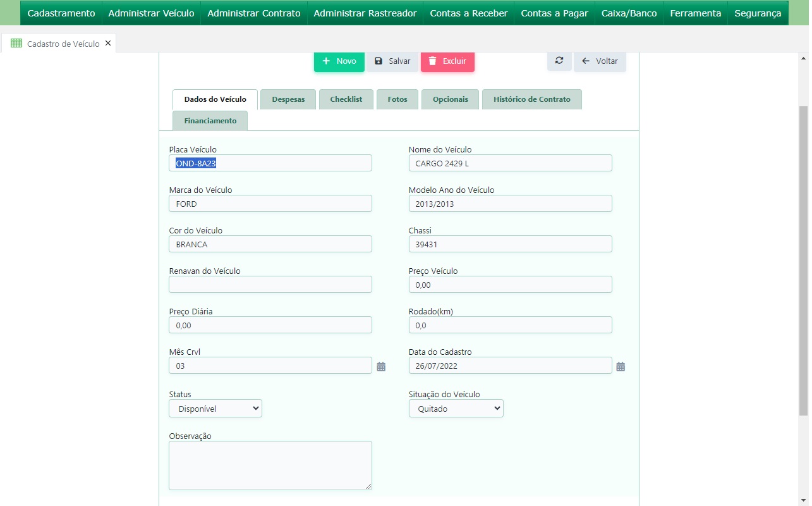
Task: Open calendar icon next to Mês Crvl
Action: coord(381,367)
